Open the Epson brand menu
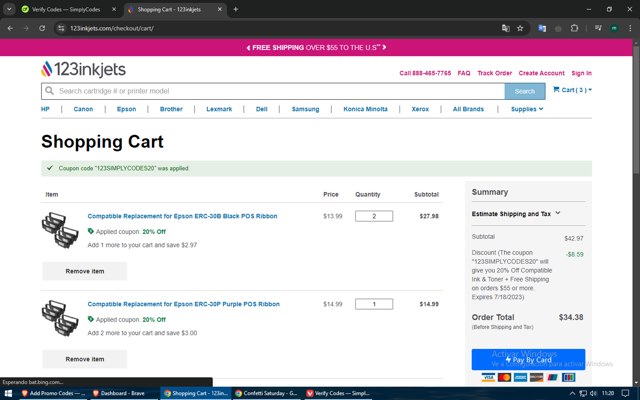 click(127, 109)
